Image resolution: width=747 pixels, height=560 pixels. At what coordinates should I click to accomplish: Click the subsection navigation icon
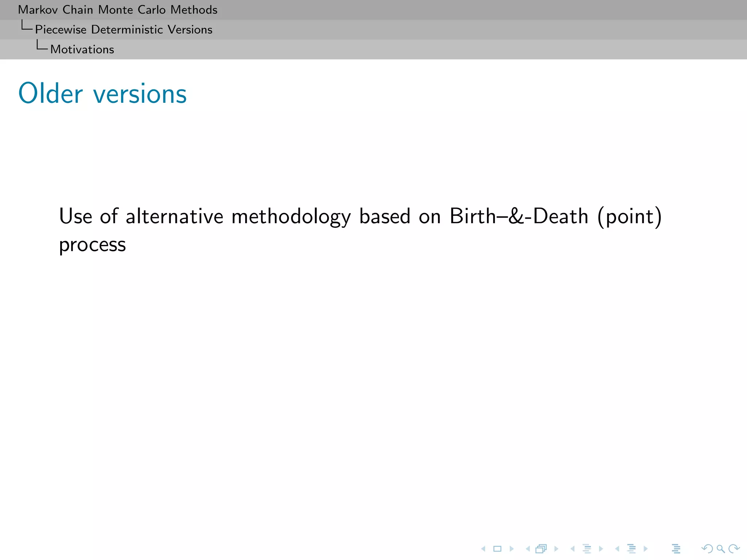pyautogui.click(x=587, y=549)
